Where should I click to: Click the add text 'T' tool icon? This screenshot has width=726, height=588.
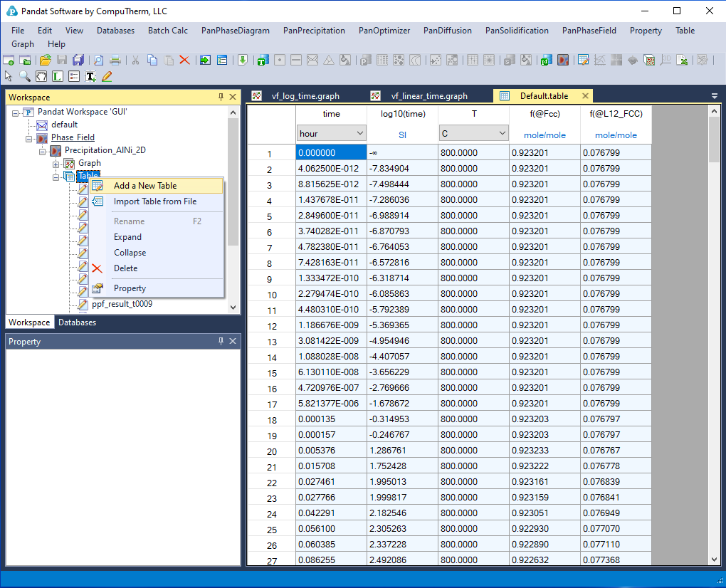coord(90,76)
